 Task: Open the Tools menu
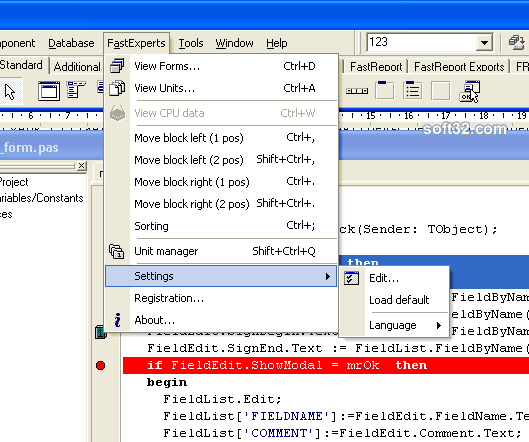coord(191,43)
